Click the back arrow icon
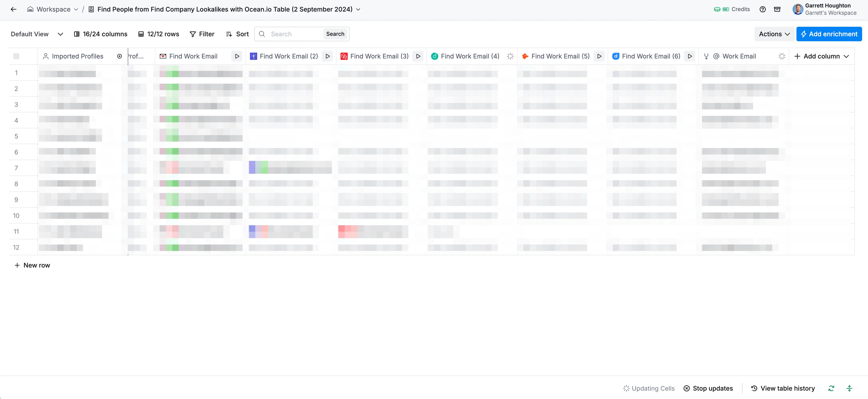 pyautogui.click(x=14, y=9)
